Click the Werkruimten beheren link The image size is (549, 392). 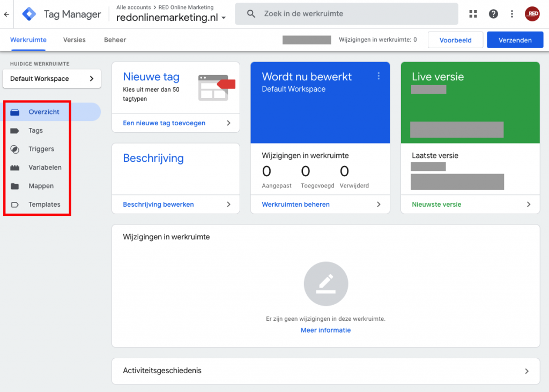[295, 205]
